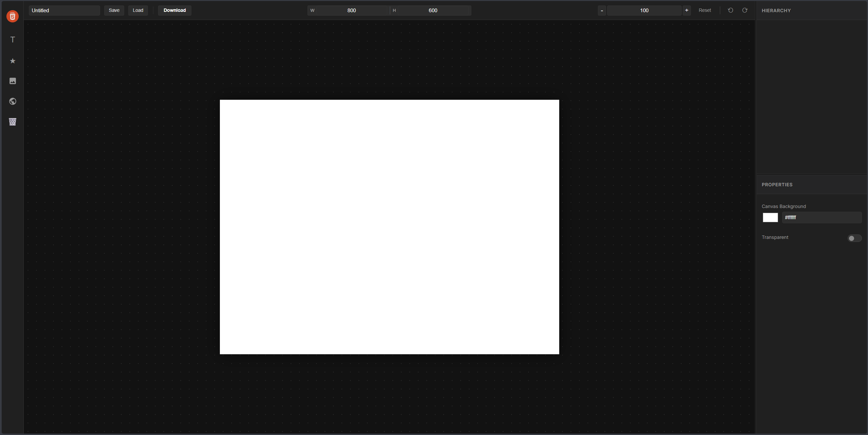Viewport: 868px width, 435px height.
Task: Click the Redo icon in the toolbar
Action: (x=745, y=10)
